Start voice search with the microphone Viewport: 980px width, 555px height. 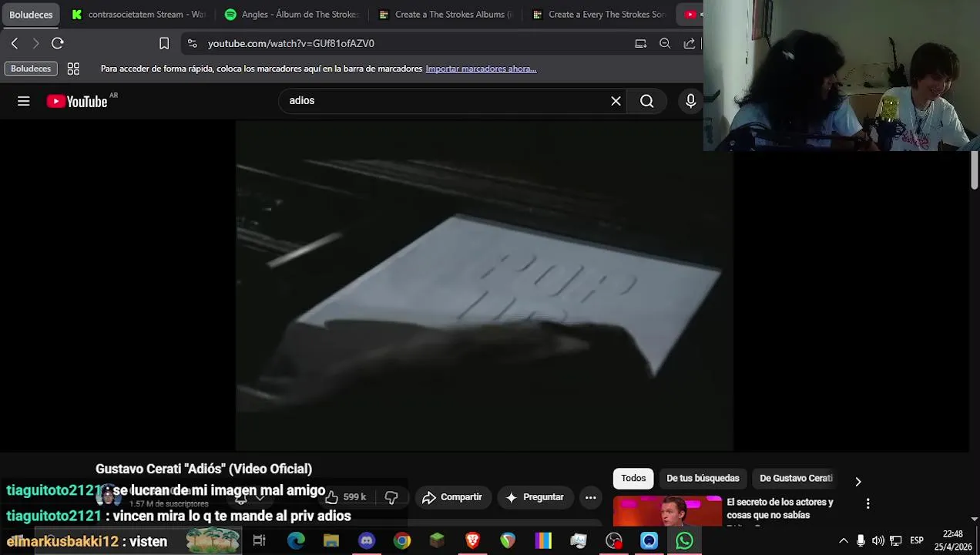coord(690,101)
